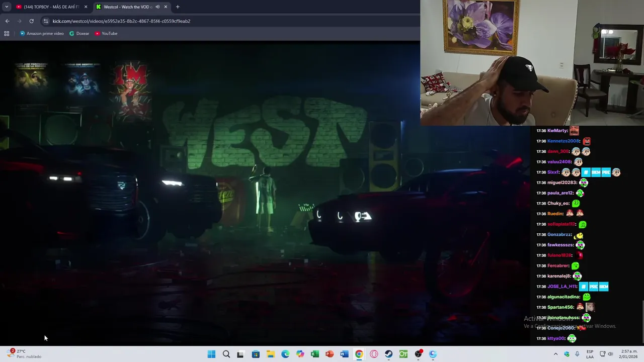The width and height of the screenshot is (644, 362).
Task: Open the Windows Security tray icon
Action: pyautogui.click(x=567, y=354)
